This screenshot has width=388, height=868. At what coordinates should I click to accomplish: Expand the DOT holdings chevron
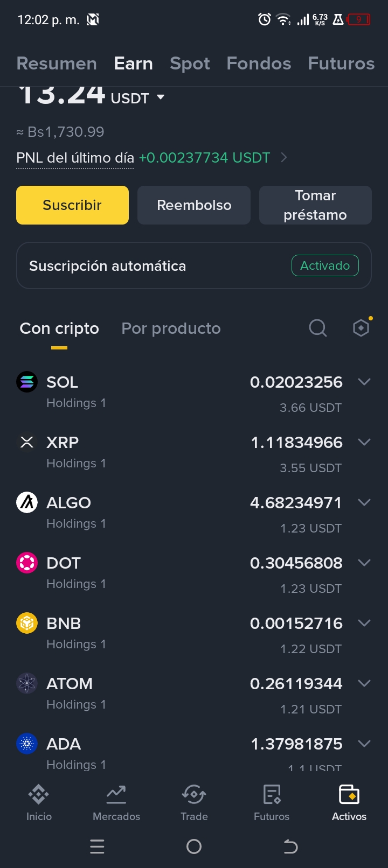tap(364, 563)
